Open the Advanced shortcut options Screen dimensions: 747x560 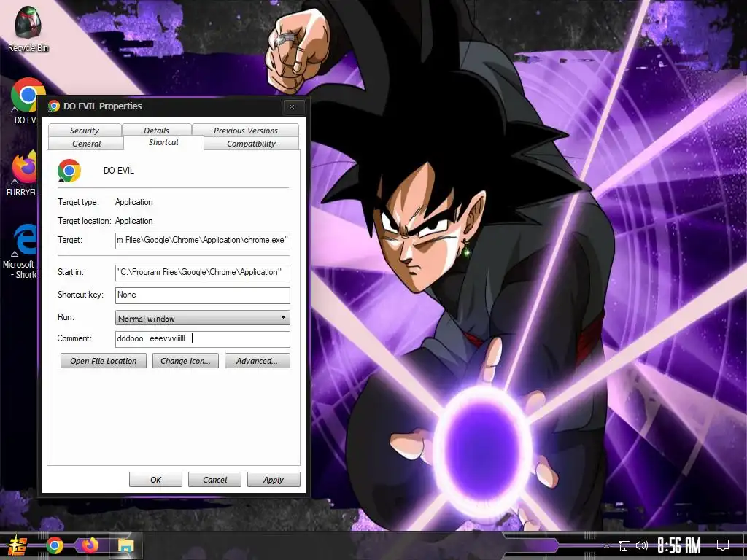click(x=258, y=361)
